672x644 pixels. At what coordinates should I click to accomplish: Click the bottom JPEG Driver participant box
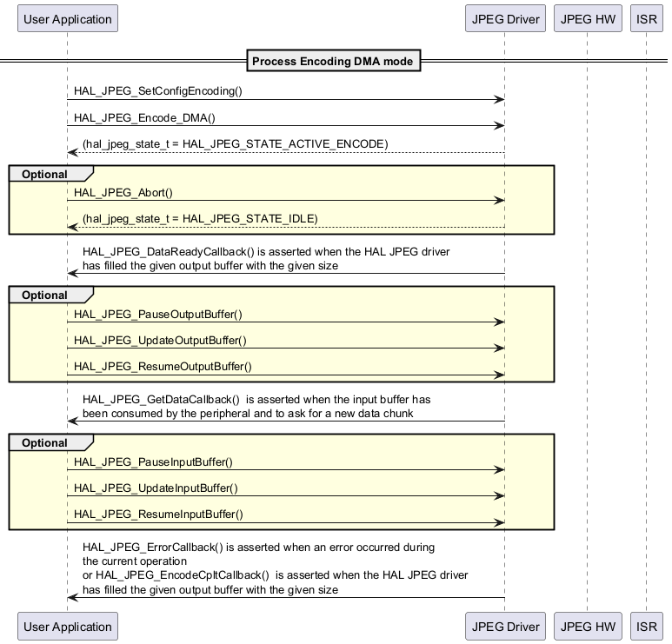(505, 627)
